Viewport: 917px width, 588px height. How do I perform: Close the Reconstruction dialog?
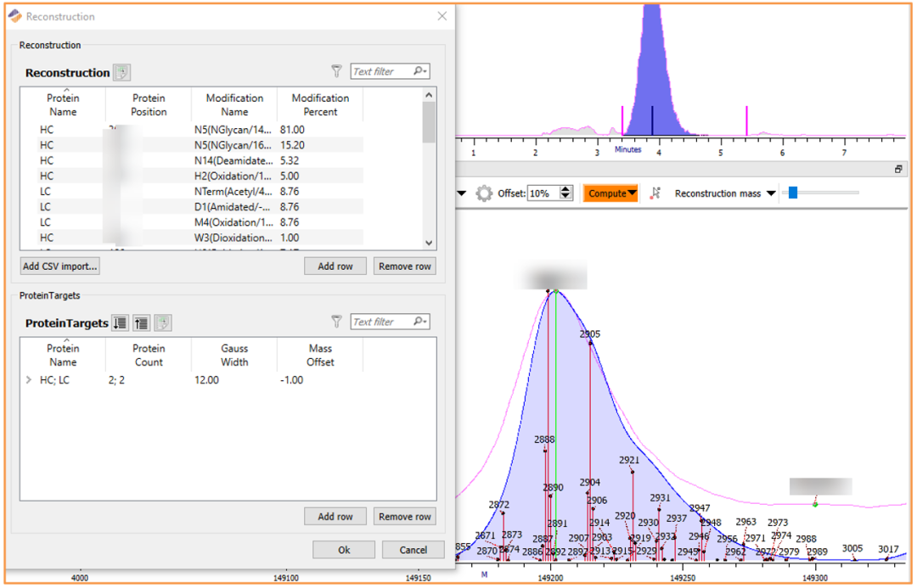[442, 16]
